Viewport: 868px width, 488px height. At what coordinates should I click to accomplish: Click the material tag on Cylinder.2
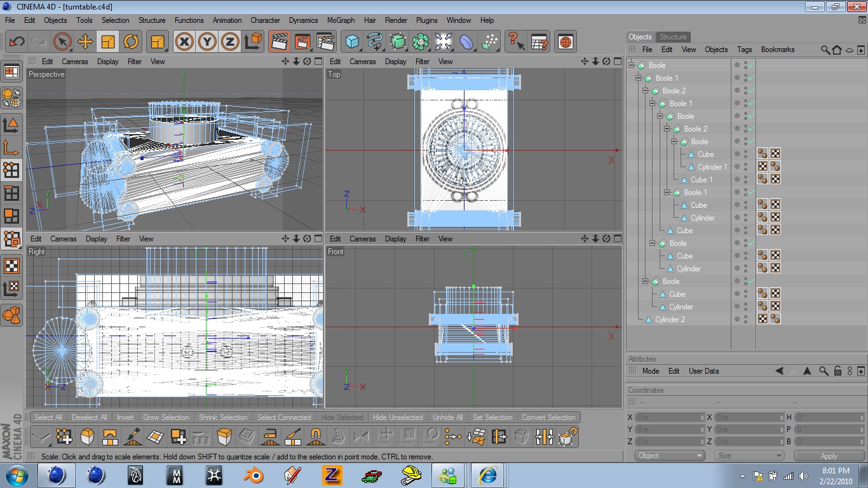[x=775, y=319]
